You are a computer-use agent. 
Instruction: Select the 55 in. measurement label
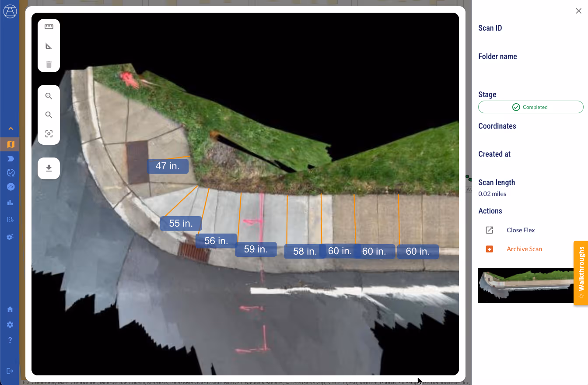181,224
